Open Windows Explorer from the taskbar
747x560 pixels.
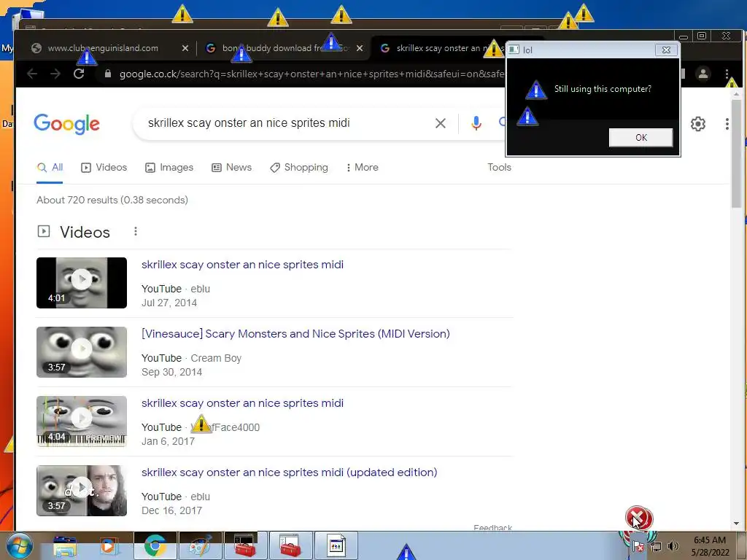[x=65, y=545]
